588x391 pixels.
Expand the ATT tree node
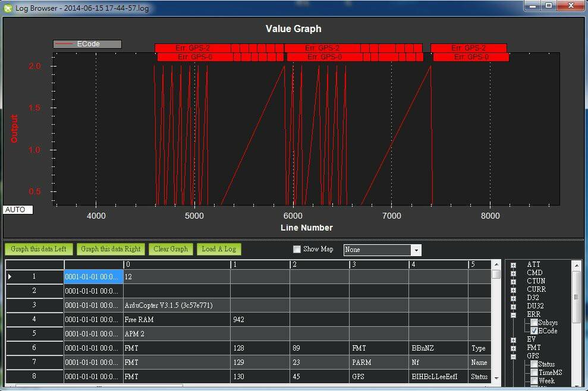(513, 265)
